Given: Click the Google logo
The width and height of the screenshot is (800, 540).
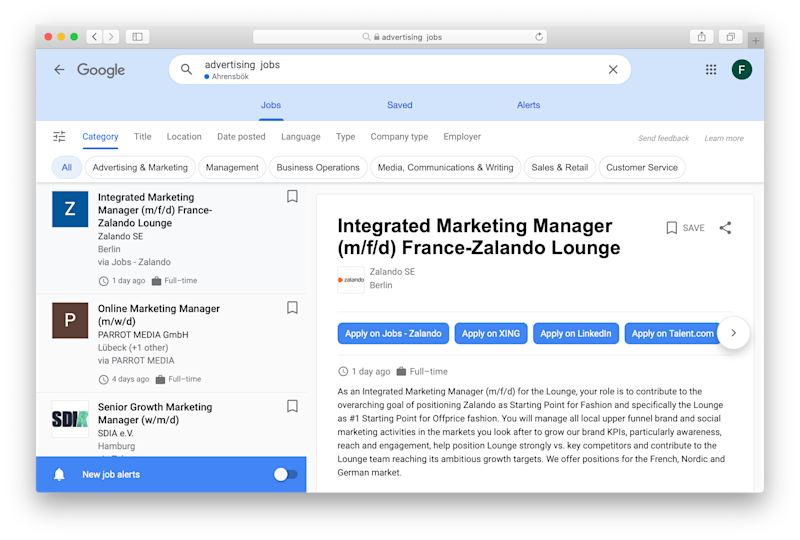Looking at the screenshot, I should [x=101, y=70].
